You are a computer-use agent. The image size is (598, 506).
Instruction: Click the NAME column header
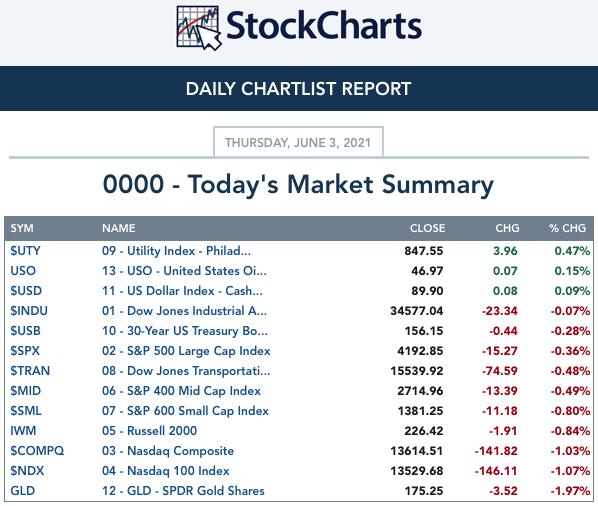coord(119,228)
